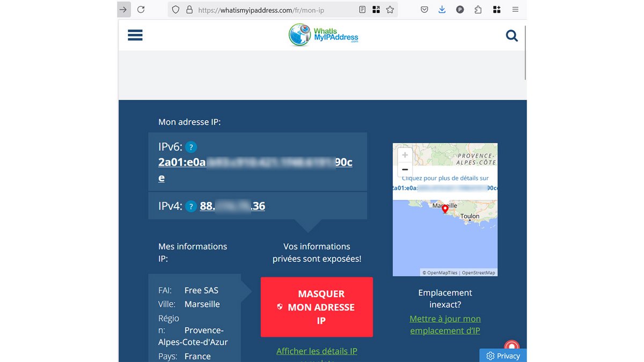Open the IPv4 address link starting 88.
Viewport: 644px width, 362px height.
[232, 206]
